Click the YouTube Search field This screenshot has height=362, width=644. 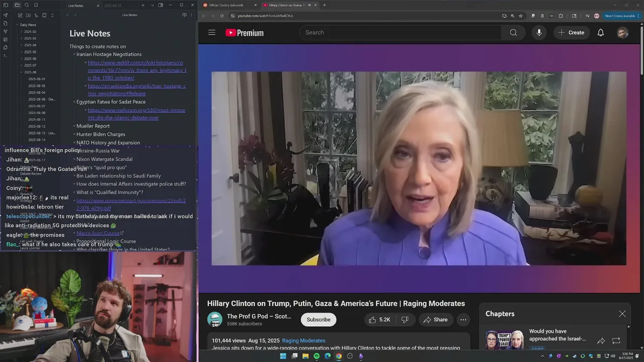(400, 33)
